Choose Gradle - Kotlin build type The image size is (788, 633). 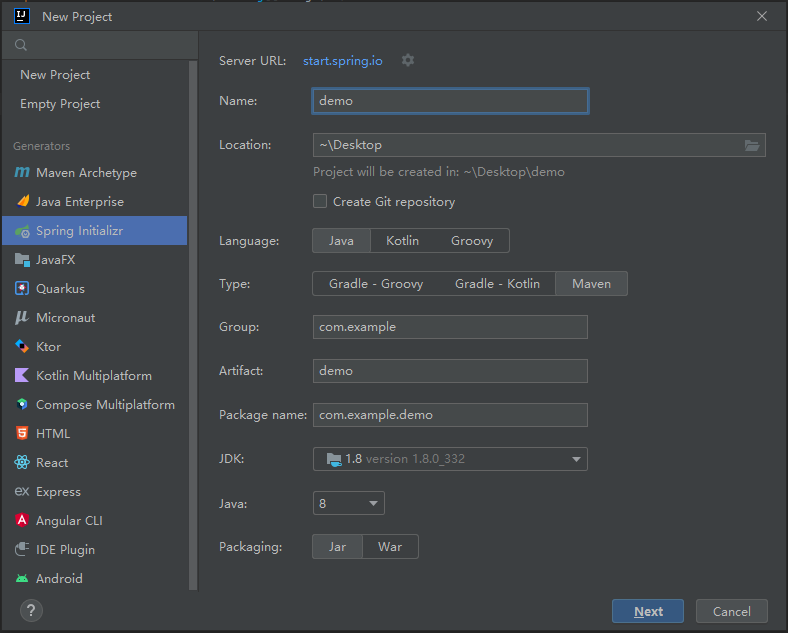[497, 284]
